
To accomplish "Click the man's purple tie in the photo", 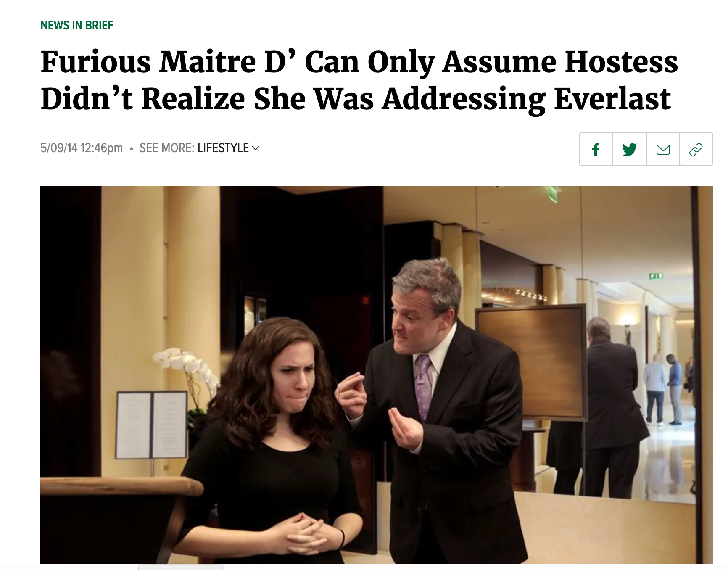I will click(423, 387).
